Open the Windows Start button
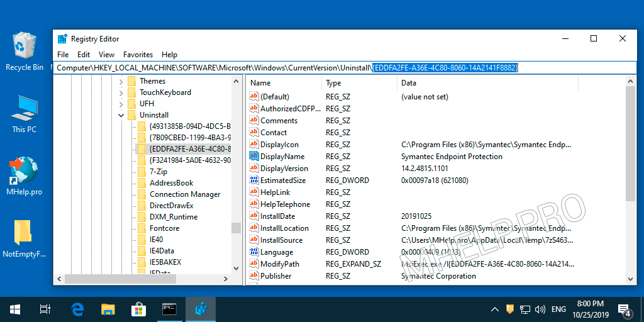This screenshot has height=322, width=644. (15, 309)
